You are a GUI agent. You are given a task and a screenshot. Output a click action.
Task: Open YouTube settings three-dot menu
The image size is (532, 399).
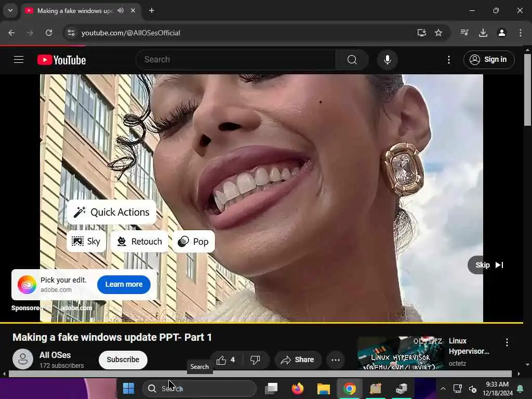(x=448, y=60)
